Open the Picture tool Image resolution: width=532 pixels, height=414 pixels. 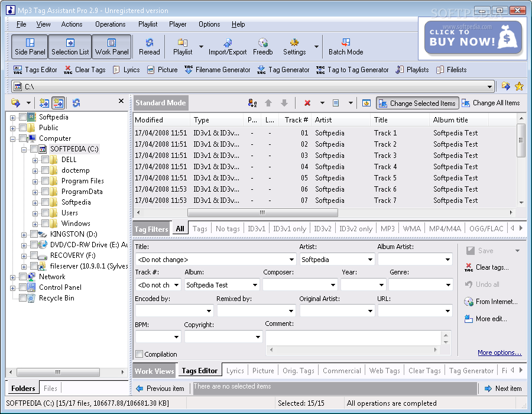(162, 70)
